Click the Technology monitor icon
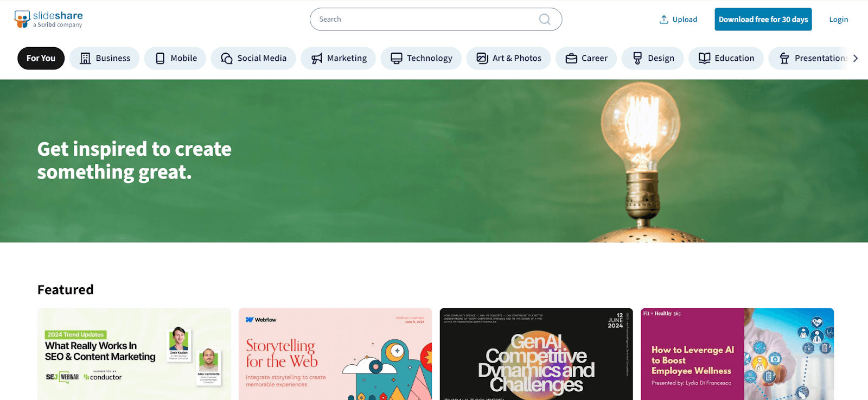The height and width of the screenshot is (400, 868). [x=397, y=58]
